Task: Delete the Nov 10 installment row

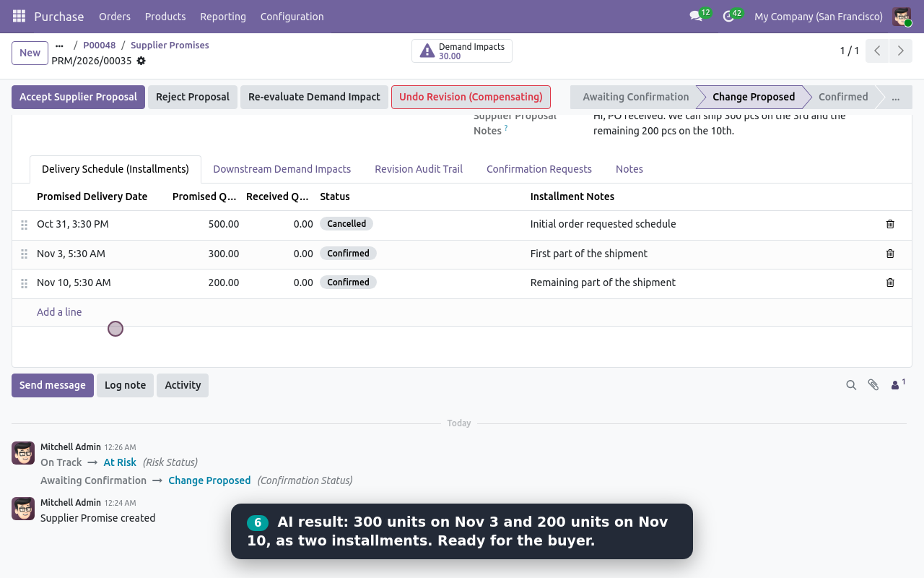Action: [x=890, y=282]
